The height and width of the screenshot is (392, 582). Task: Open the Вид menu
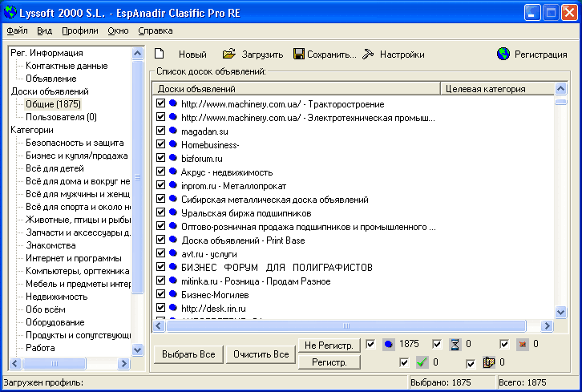[45, 30]
